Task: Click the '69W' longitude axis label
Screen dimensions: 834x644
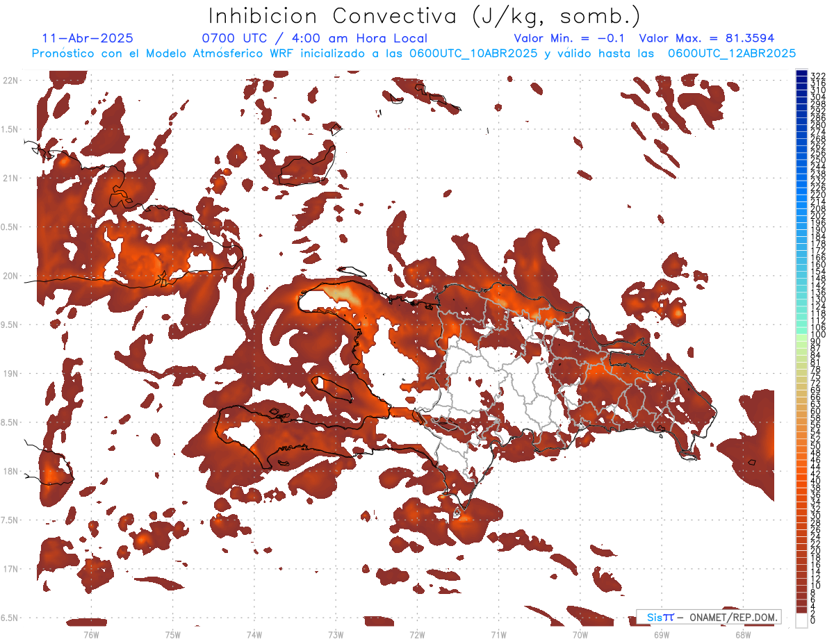Action: (662, 634)
